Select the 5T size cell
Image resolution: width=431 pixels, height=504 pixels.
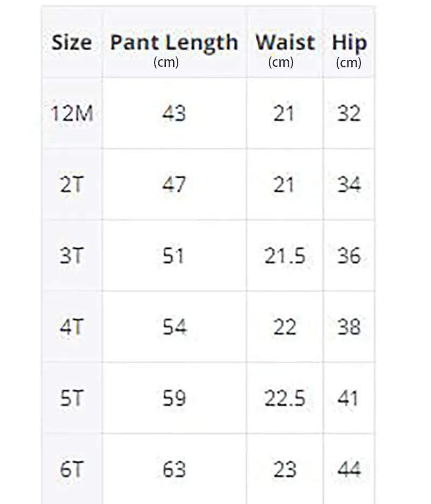coord(72,398)
